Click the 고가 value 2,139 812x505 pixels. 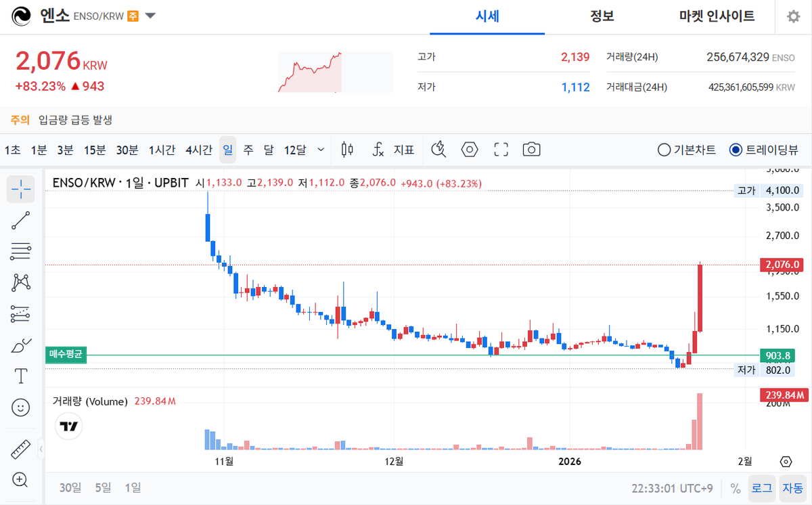pyautogui.click(x=575, y=57)
